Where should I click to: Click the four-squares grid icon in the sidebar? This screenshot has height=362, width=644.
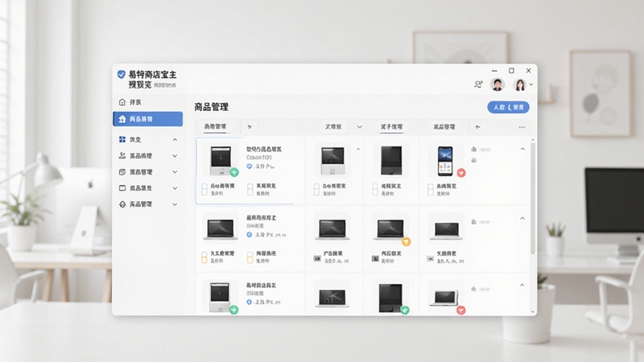[122, 139]
